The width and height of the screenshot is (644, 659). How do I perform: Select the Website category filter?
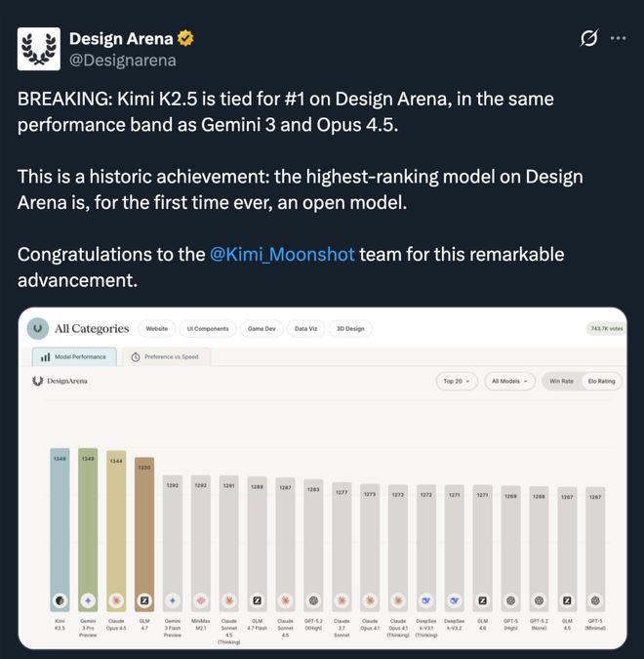(156, 329)
